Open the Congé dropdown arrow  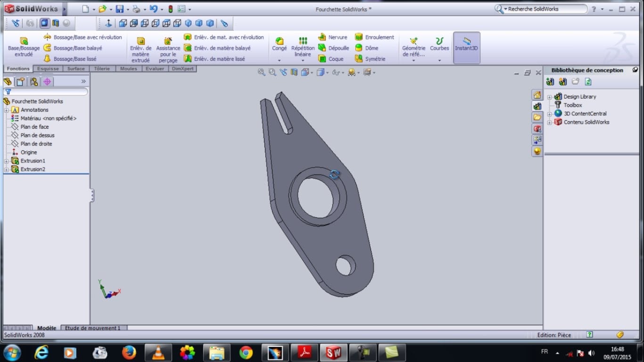tap(279, 60)
